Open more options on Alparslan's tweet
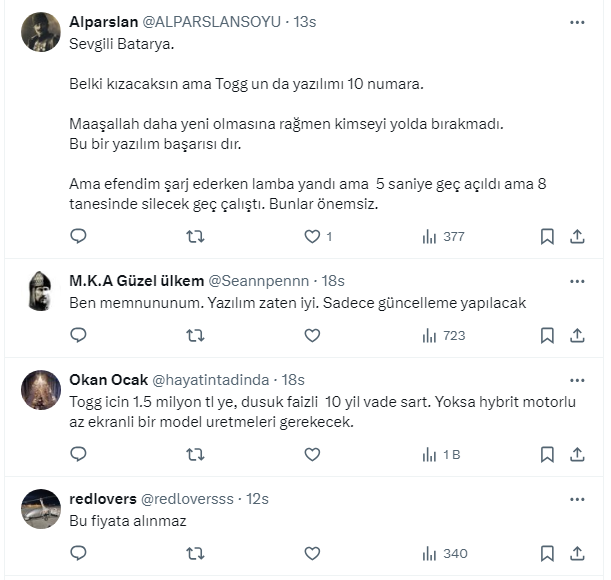Image resolution: width=611 pixels, height=580 pixels. coord(577,22)
